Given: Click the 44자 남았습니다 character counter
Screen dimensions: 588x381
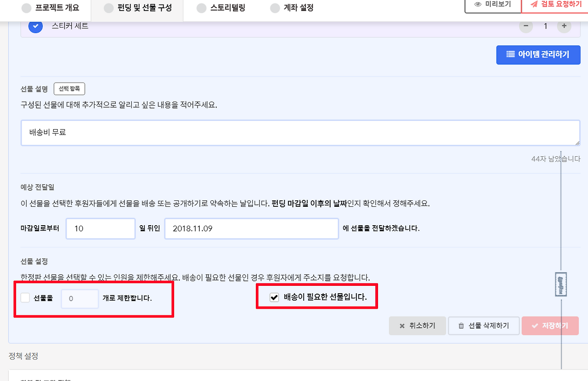Looking at the screenshot, I should click(556, 159).
